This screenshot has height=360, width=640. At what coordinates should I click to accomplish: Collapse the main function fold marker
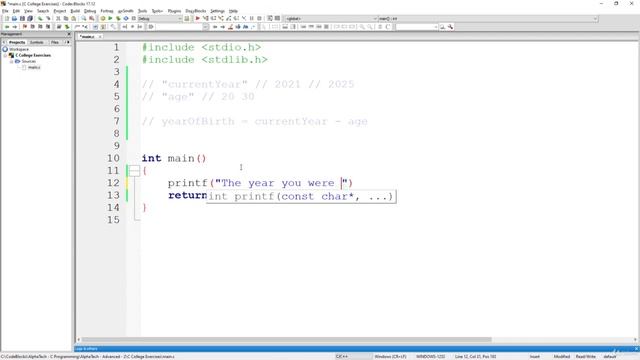click(x=134, y=171)
